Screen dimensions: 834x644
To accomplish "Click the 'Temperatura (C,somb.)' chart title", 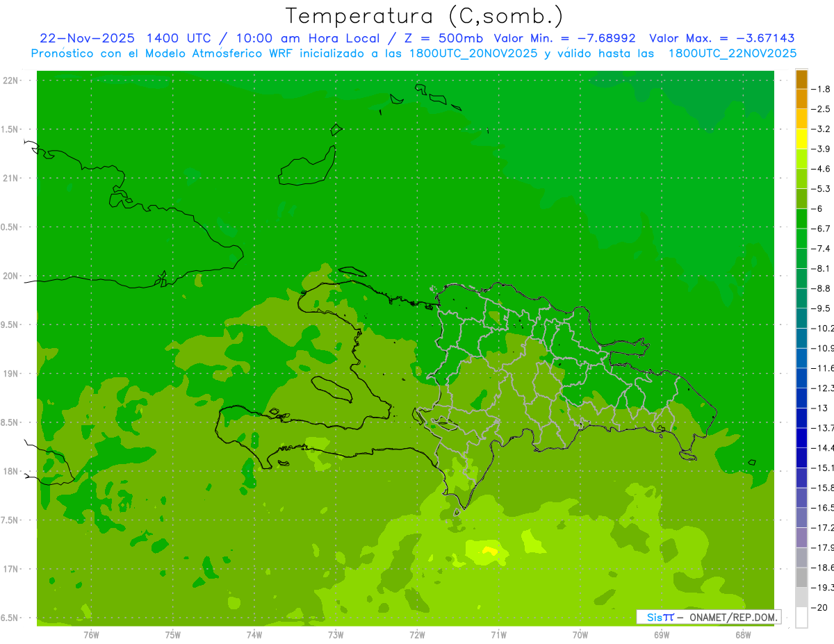I will [424, 16].
